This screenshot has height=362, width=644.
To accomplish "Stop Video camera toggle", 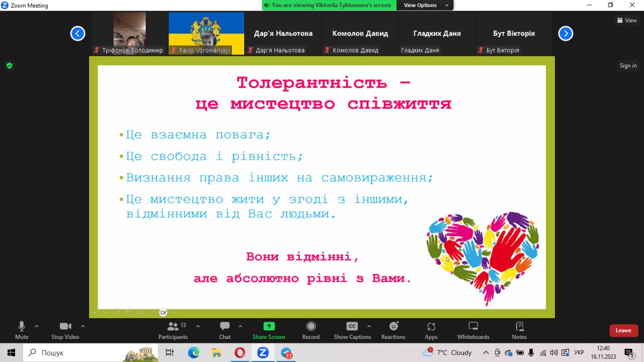I will [x=65, y=330].
